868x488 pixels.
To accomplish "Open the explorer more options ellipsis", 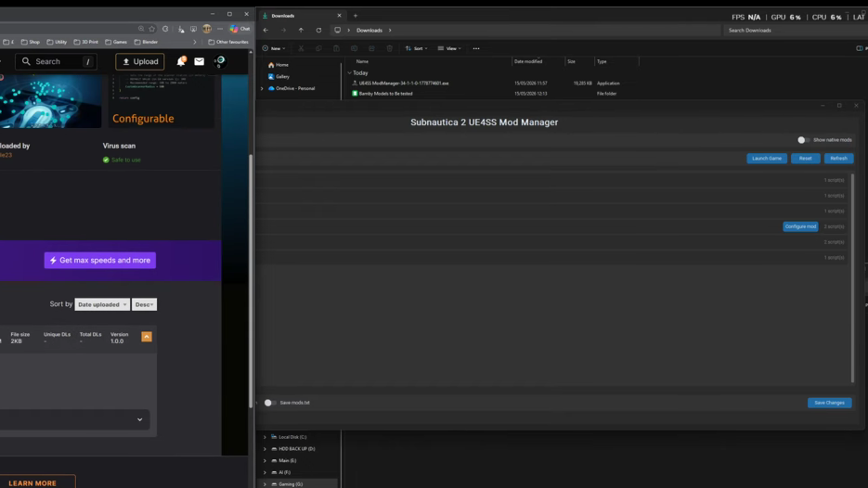I will (x=476, y=48).
